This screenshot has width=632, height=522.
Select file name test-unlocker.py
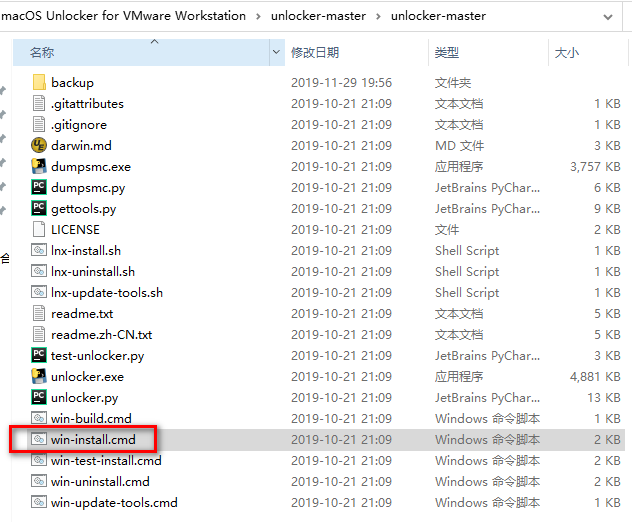click(98, 356)
